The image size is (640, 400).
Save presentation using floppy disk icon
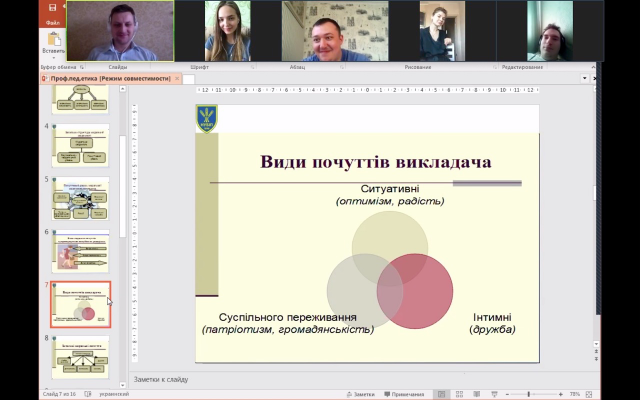pos(52,7)
